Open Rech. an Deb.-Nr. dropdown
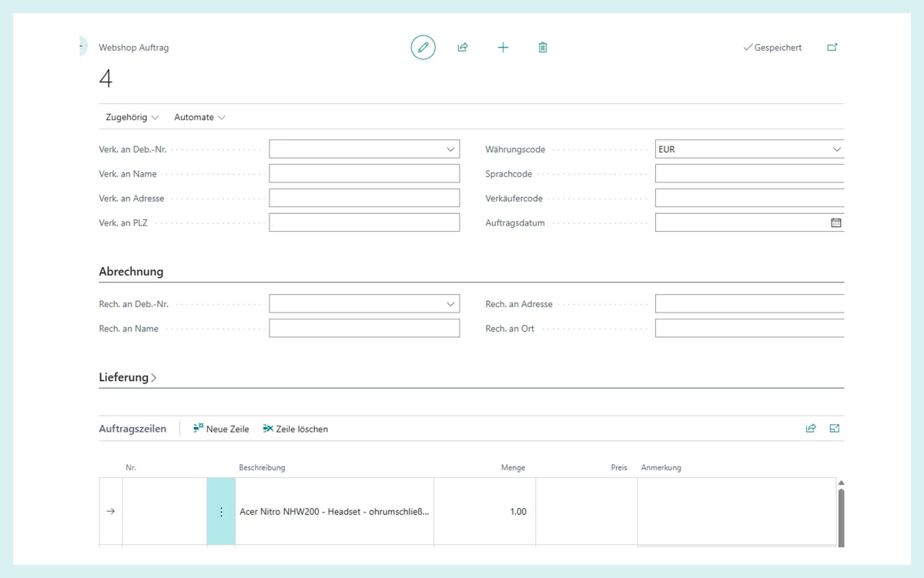This screenshot has width=924, height=578. pyautogui.click(x=450, y=304)
